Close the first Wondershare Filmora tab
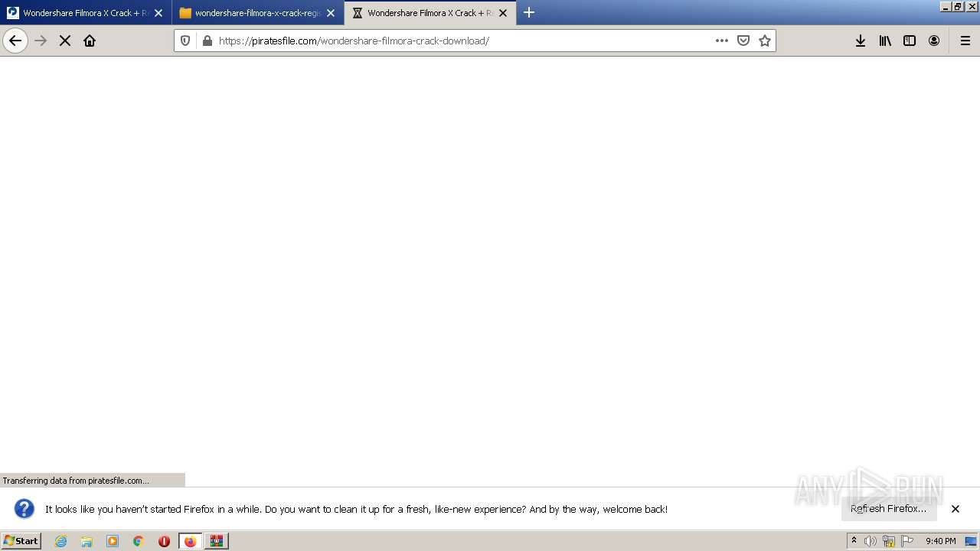 pyautogui.click(x=158, y=13)
